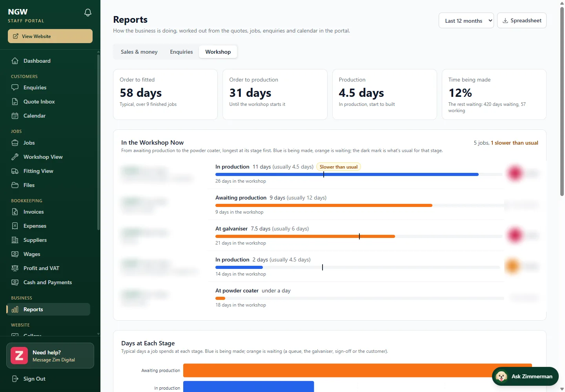
Task: Switch to the Sales & money tab
Action: [139, 52]
